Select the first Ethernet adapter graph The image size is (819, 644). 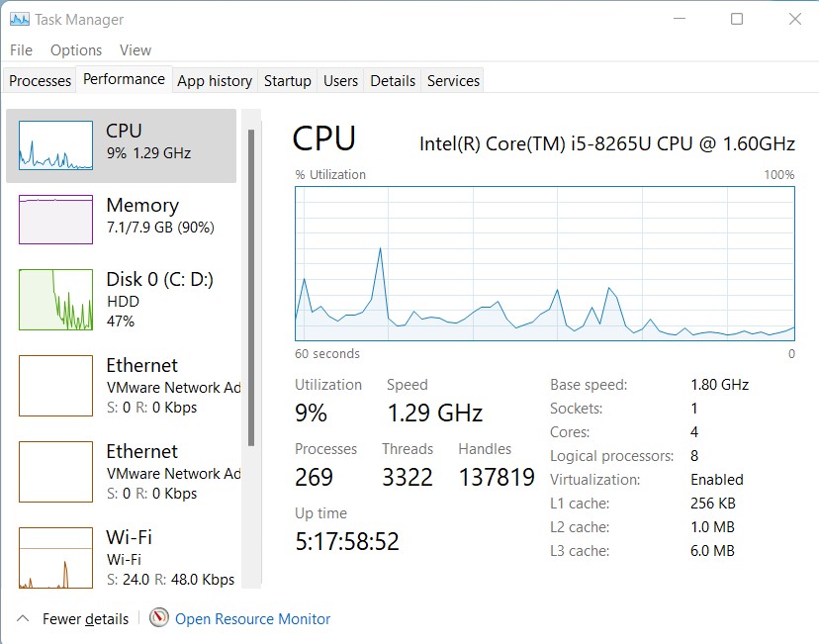(x=54, y=386)
